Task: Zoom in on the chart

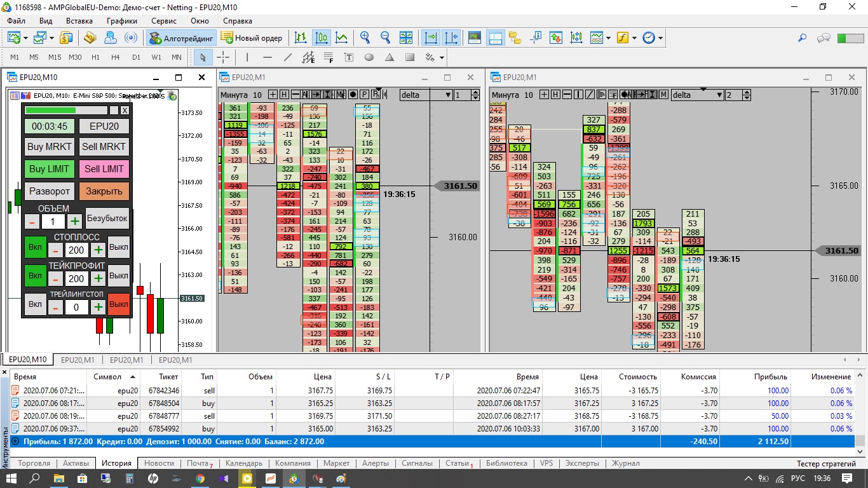Action: click(x=365, y=37)
